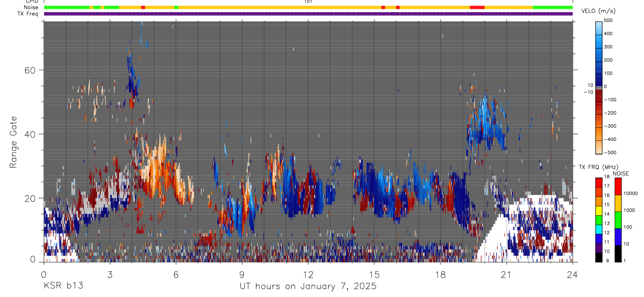
Task: Click the 15 tick on UT hours axis
Action: click(x=374, y=274)
